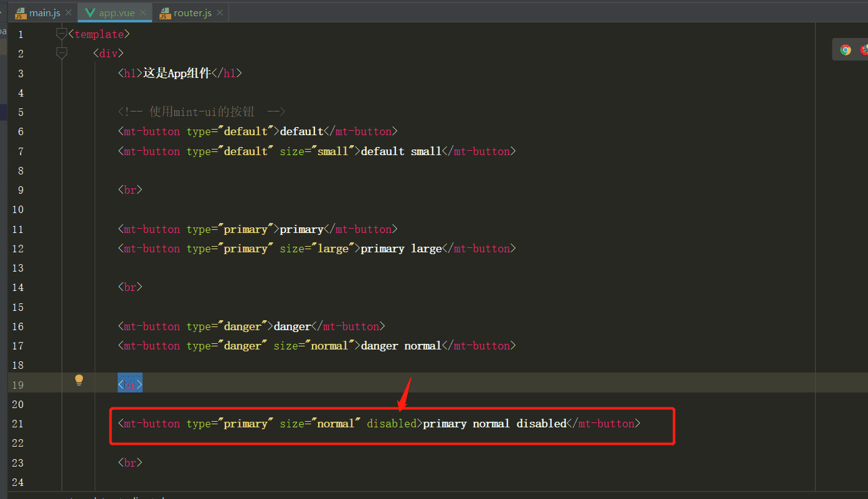Click the br tag on line 9

point(130,190)
